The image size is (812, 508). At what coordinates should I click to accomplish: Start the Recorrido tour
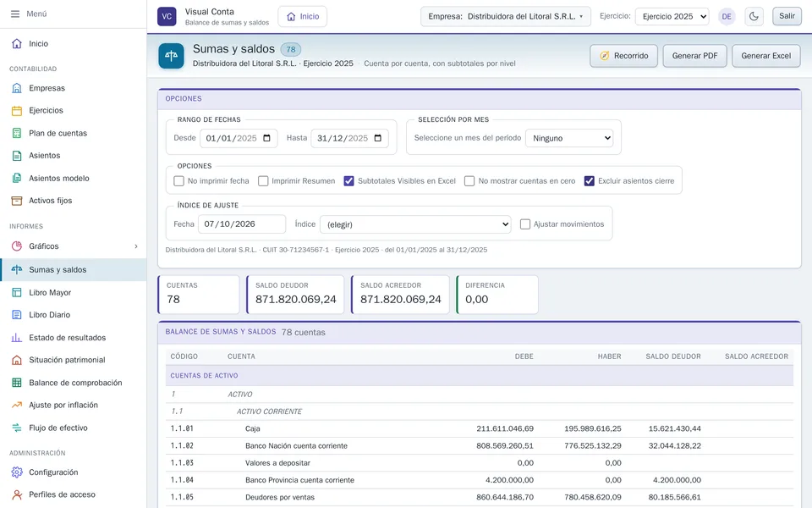coord(623,56)
